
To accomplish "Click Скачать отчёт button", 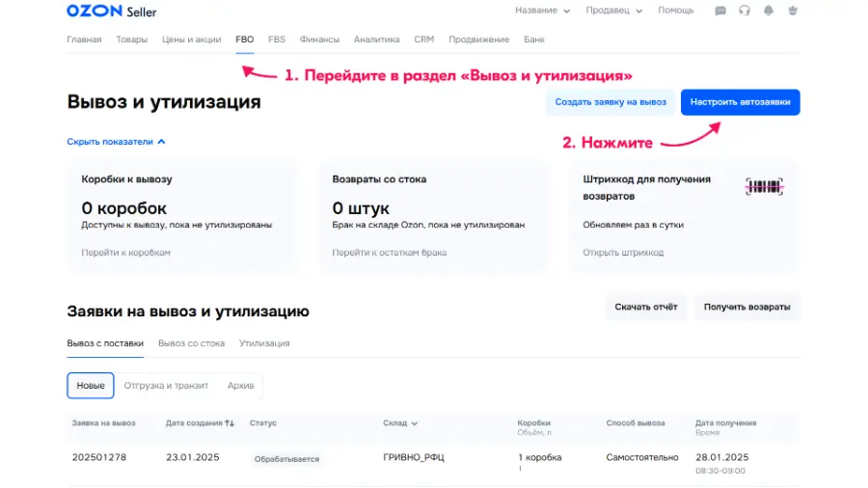I will [646, 307].
